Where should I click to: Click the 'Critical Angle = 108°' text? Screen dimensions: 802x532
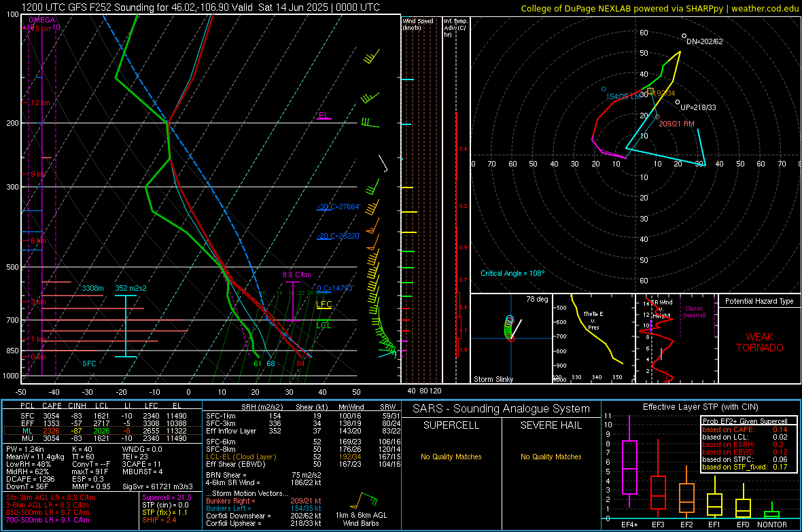point(512,273)
